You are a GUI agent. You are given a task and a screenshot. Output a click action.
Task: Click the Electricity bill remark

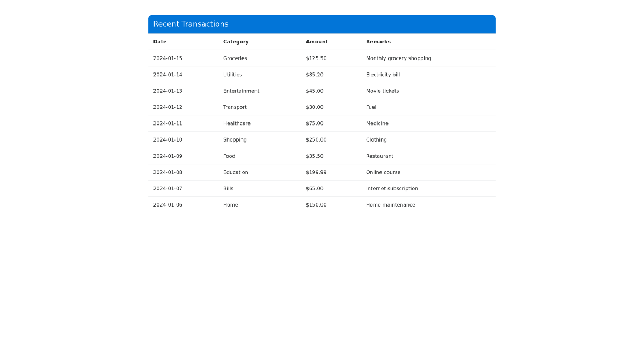point(383,75)
